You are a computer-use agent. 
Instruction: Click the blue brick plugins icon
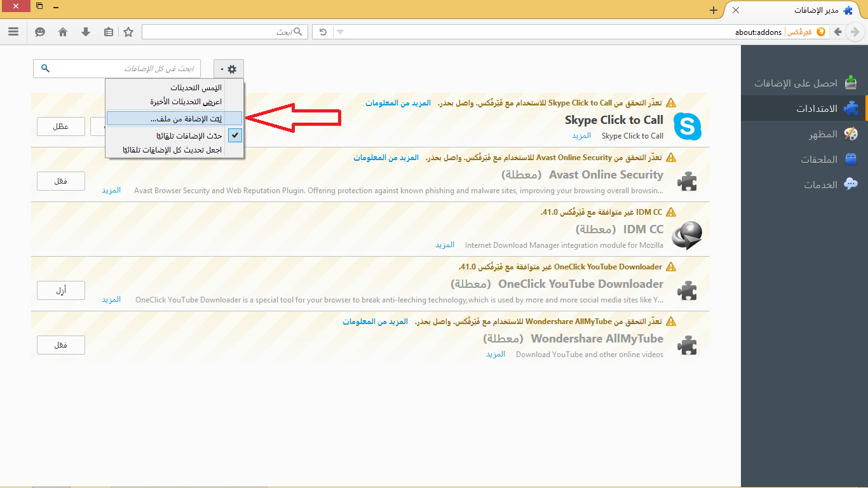(850, 159)
